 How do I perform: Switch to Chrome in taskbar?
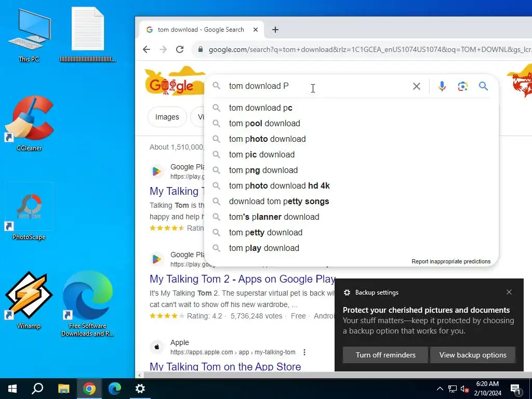(89, 389)
